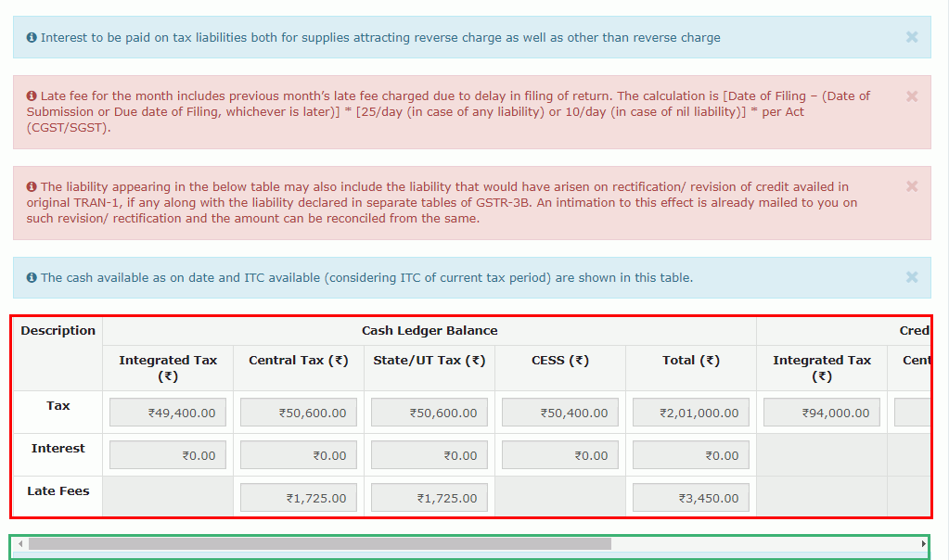The height and width of the screenshot is (560, 949).
Task: Click the horizontal scrollbar left arrow
Action: [20, 544]
